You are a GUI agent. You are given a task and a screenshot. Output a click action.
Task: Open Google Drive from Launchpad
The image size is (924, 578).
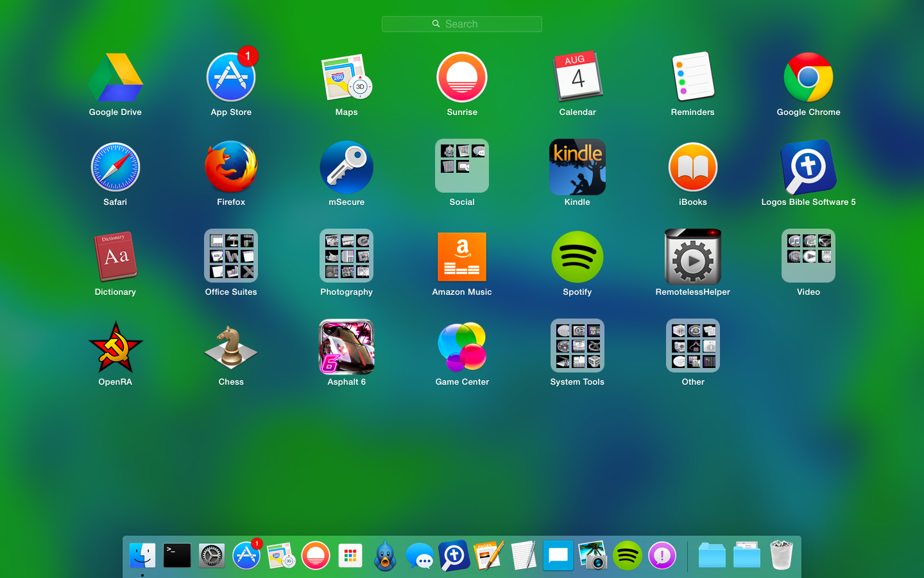click(x=116, y=77)
